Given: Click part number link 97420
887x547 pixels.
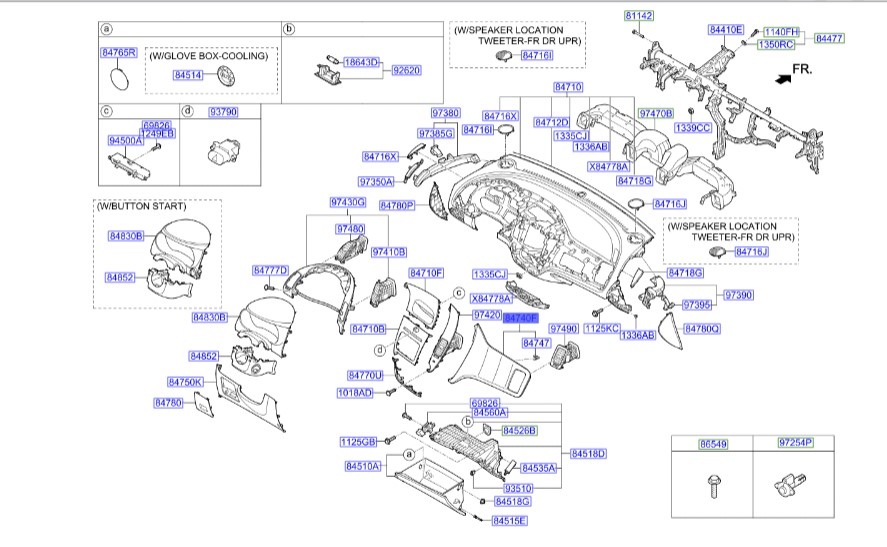Looking at the screenshot, I should tap(486, 315).
